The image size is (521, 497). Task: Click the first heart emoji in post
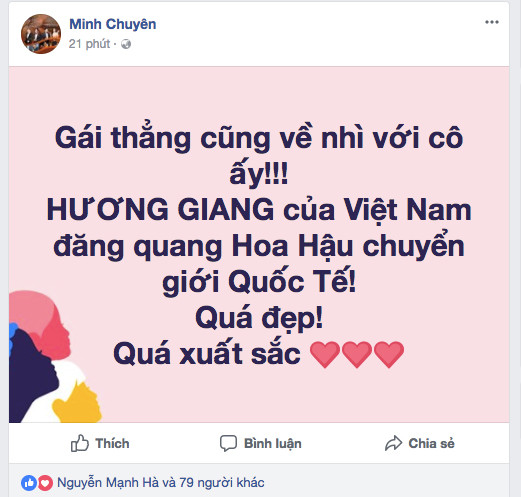[x=325, y=354]
